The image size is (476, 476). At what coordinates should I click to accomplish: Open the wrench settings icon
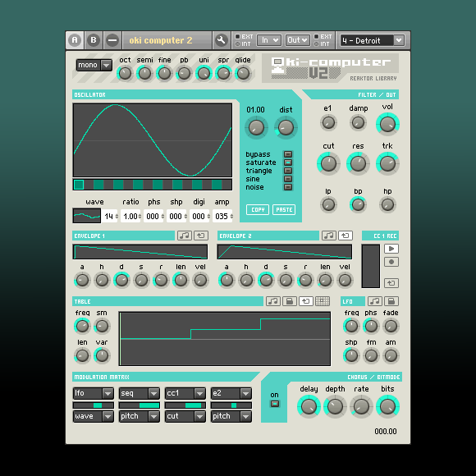[x=222, y=40]
